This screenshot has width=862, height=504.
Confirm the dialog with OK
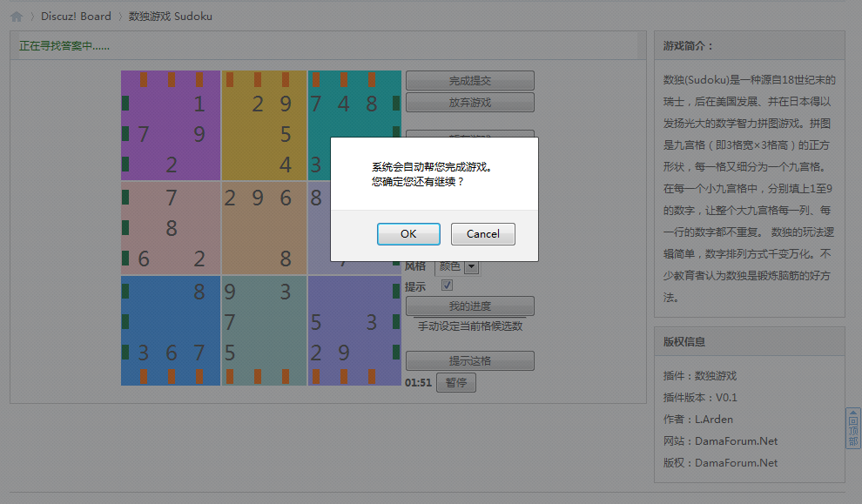pyautogui.click(x=408, y=234)
